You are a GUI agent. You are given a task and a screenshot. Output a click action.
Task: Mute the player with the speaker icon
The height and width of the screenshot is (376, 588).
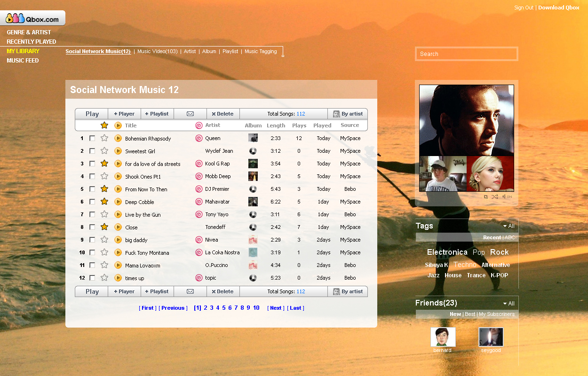tap(507, 196)
